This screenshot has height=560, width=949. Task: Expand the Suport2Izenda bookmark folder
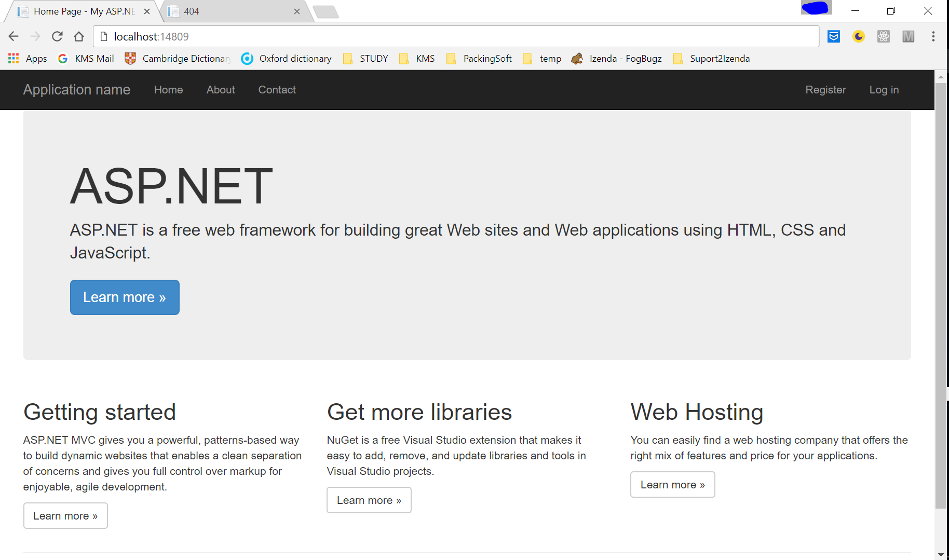coord(711,59)
